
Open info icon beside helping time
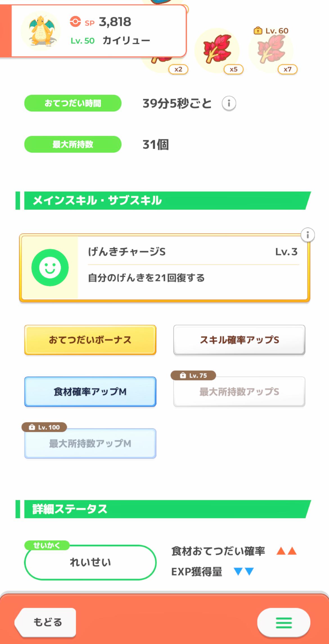pyautogui.click(x=229, y=104)
